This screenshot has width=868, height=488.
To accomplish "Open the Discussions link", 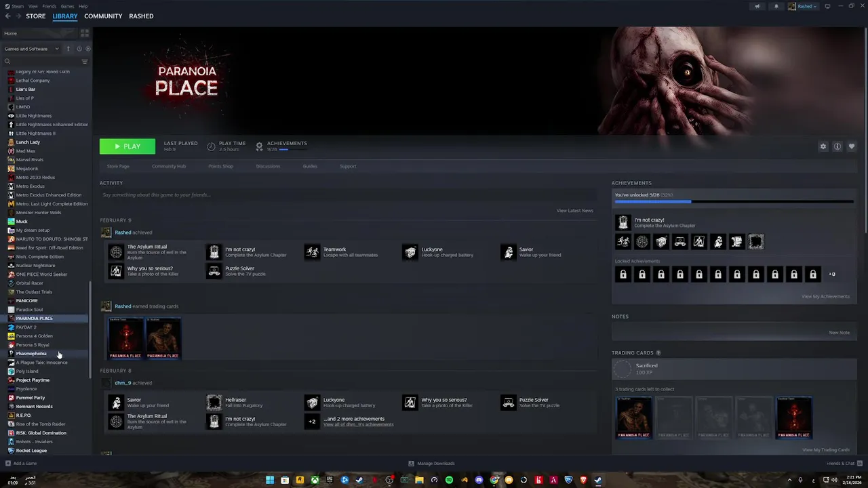I will pyautogui.click(x=268, y=166).
